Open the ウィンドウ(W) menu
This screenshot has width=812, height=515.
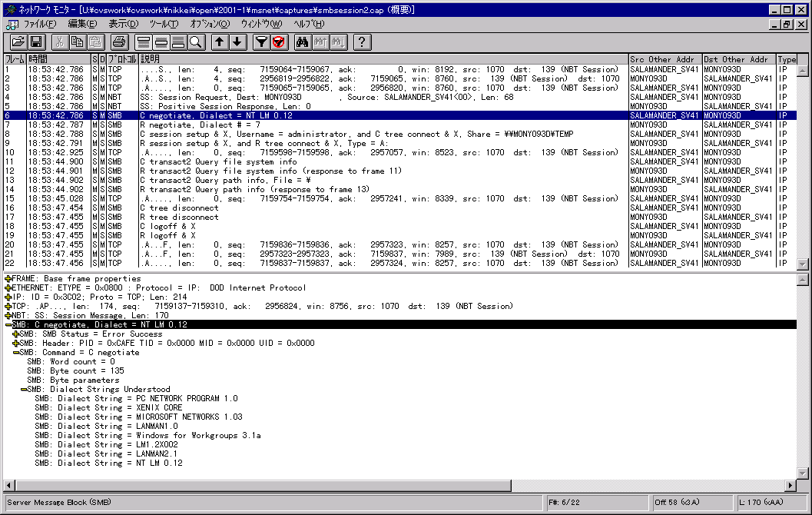[261, 24]
